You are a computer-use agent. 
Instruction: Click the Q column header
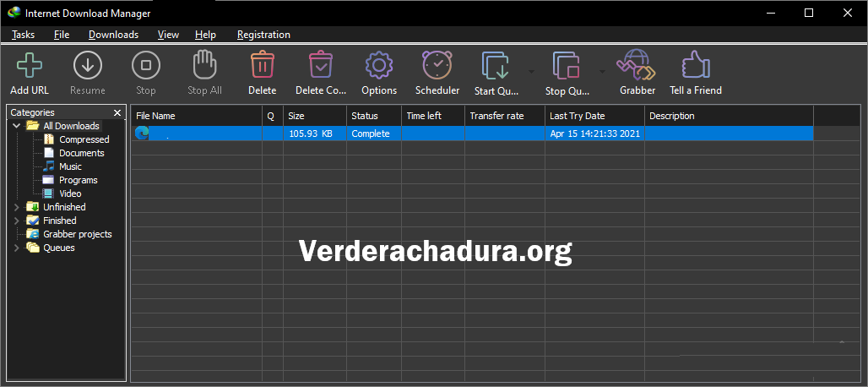click(273, 116)
